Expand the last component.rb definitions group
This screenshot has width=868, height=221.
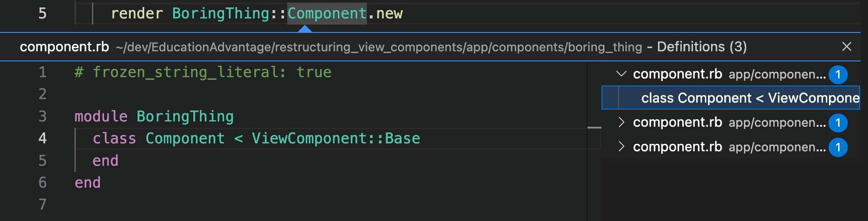[621, 146]
